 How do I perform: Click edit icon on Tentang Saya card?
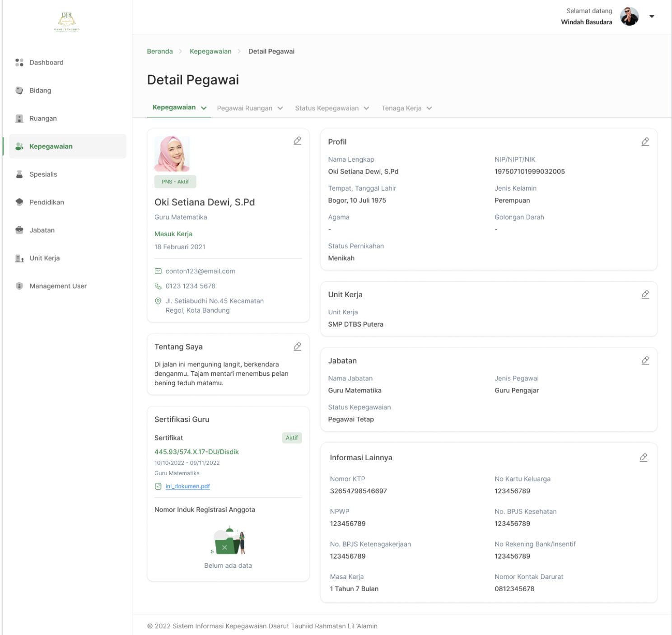coord(297,346)
